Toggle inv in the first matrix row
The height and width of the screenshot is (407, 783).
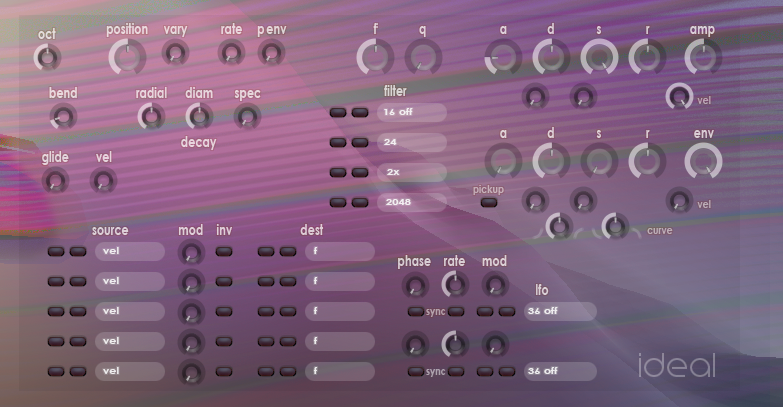click(224, 252)
